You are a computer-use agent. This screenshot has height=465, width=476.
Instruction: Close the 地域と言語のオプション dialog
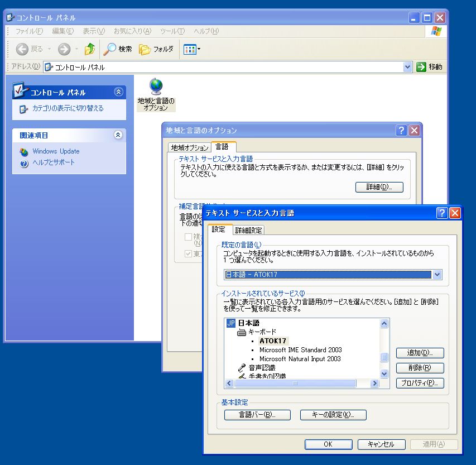click(415, 130)
